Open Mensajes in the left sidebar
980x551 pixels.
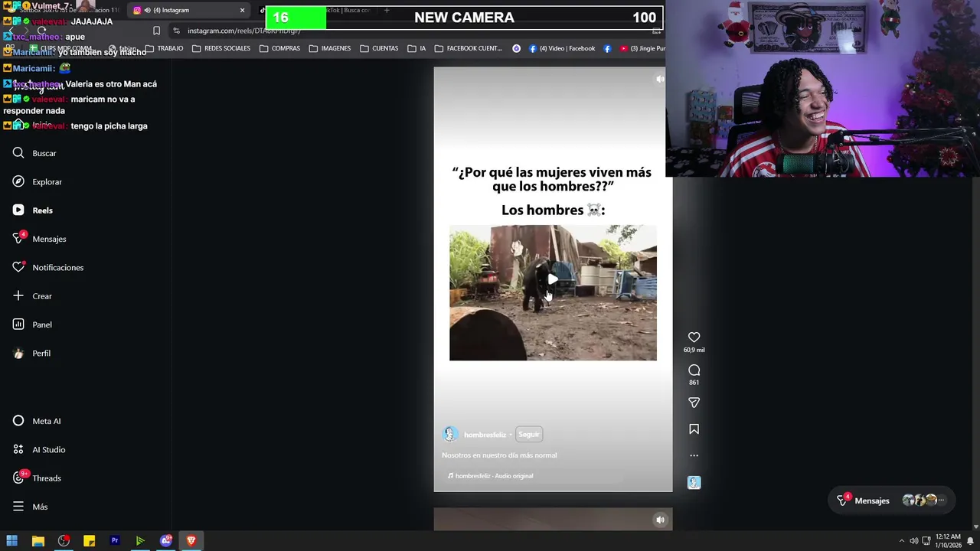[x=39, y=239]
